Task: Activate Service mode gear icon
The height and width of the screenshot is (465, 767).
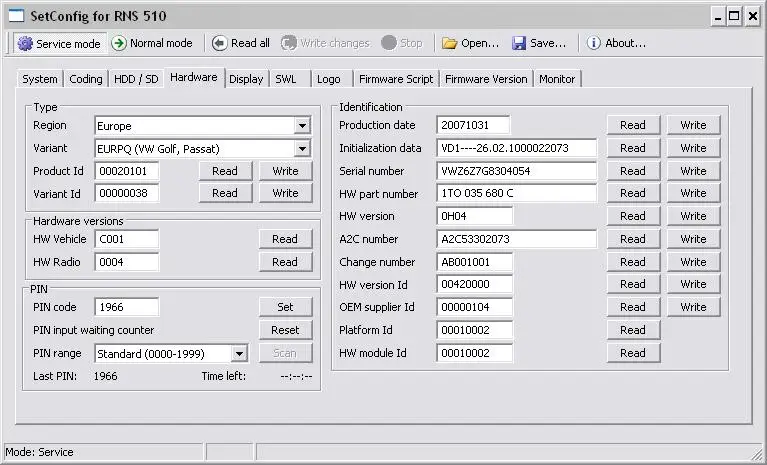Action: 25,44
